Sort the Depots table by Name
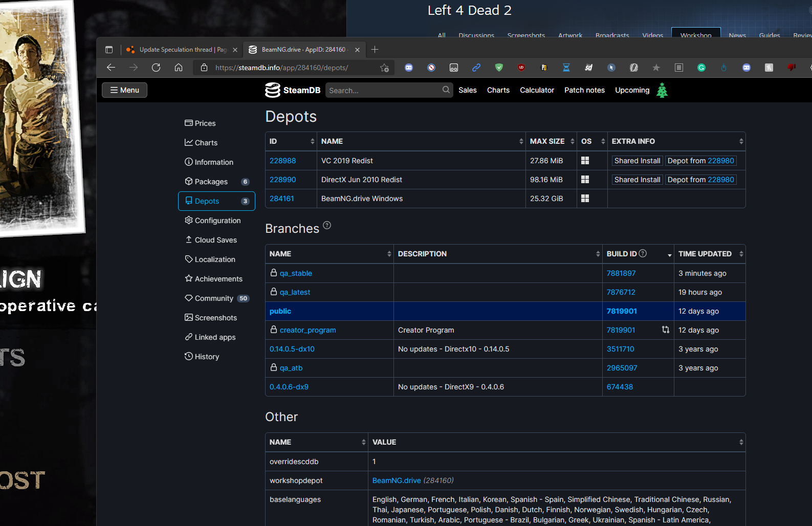The height and width of the screenshot is (526, 812). [x=421, y=141]
